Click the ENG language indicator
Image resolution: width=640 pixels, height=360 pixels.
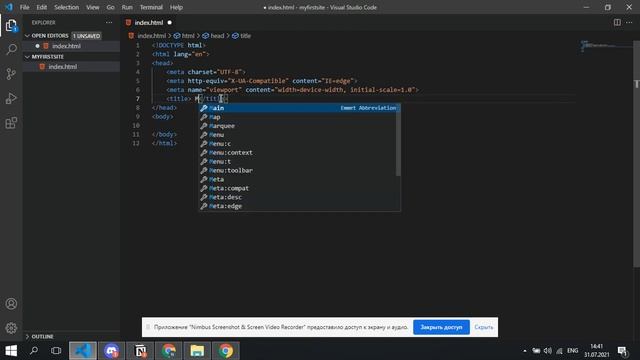click(x=573, y=351)
